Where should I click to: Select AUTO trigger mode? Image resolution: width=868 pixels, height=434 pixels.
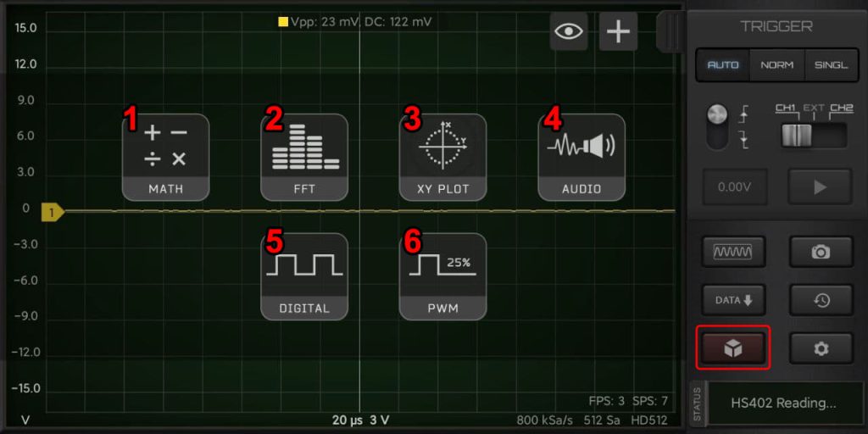pyautogui.click(x=722, y=65)
